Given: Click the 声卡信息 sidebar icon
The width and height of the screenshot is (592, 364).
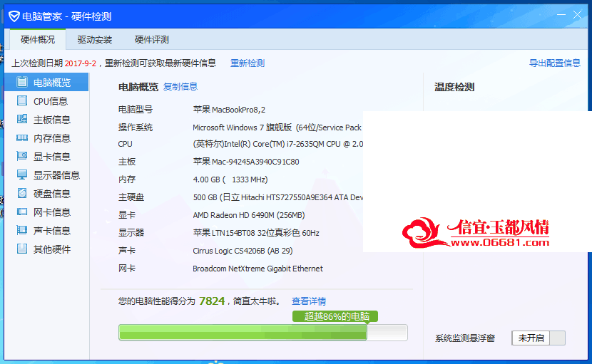Looking at the screenshot, I should pos(22,230).
